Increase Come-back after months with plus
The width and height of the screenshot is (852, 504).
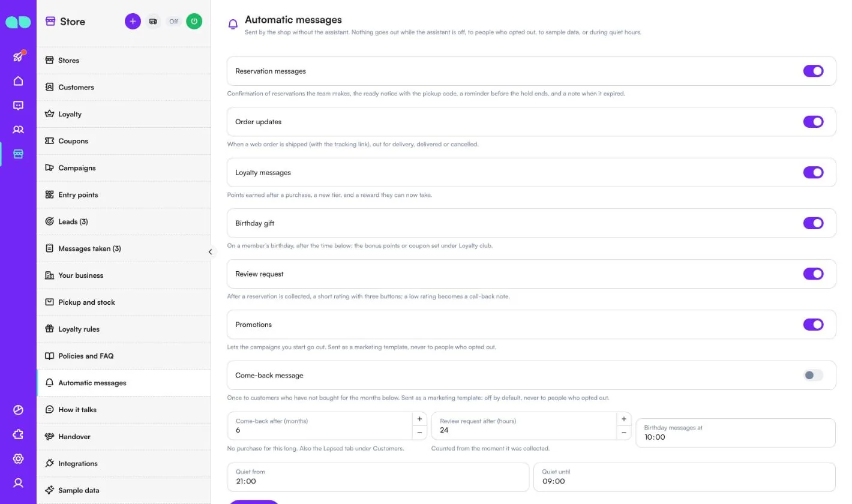419,419
